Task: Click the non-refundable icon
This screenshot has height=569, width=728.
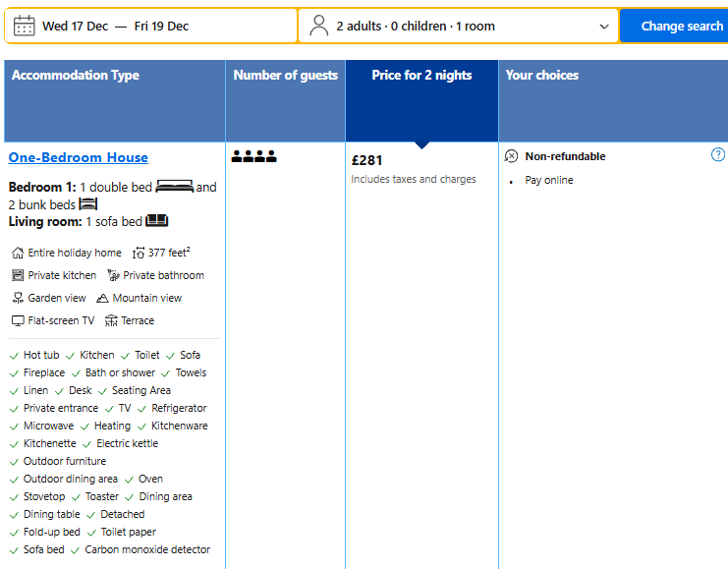Action: (x=511, y=156)
